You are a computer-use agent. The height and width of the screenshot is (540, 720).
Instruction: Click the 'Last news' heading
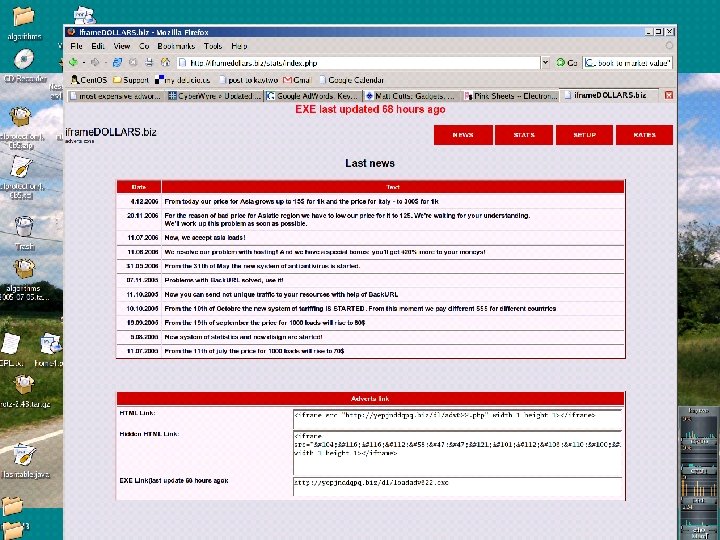coord(370,163)
